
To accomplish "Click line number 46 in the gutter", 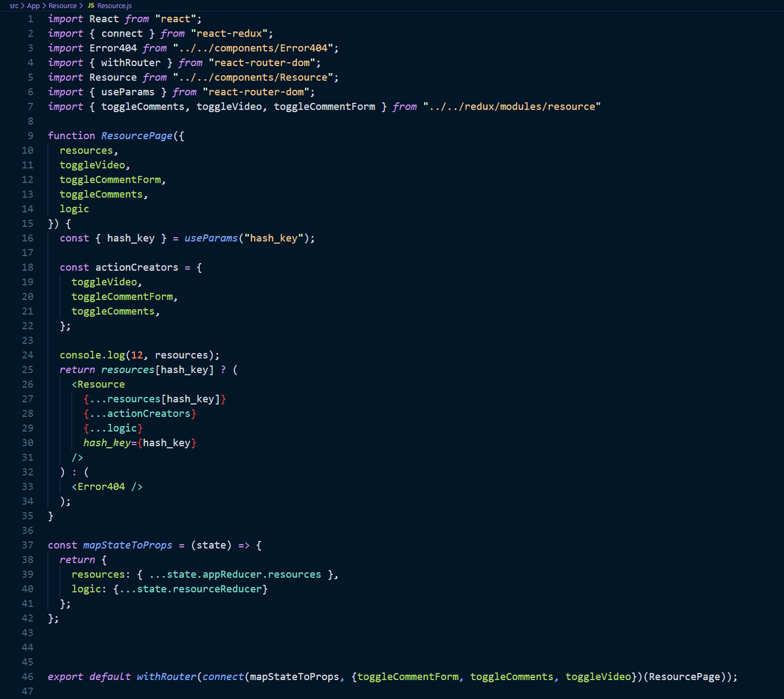I will (27, 677).
